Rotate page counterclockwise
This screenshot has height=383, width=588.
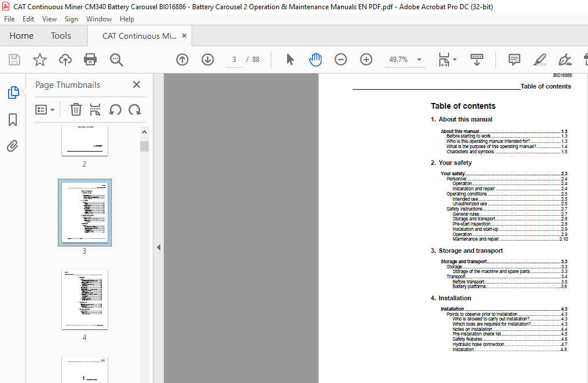coord(115,110)
